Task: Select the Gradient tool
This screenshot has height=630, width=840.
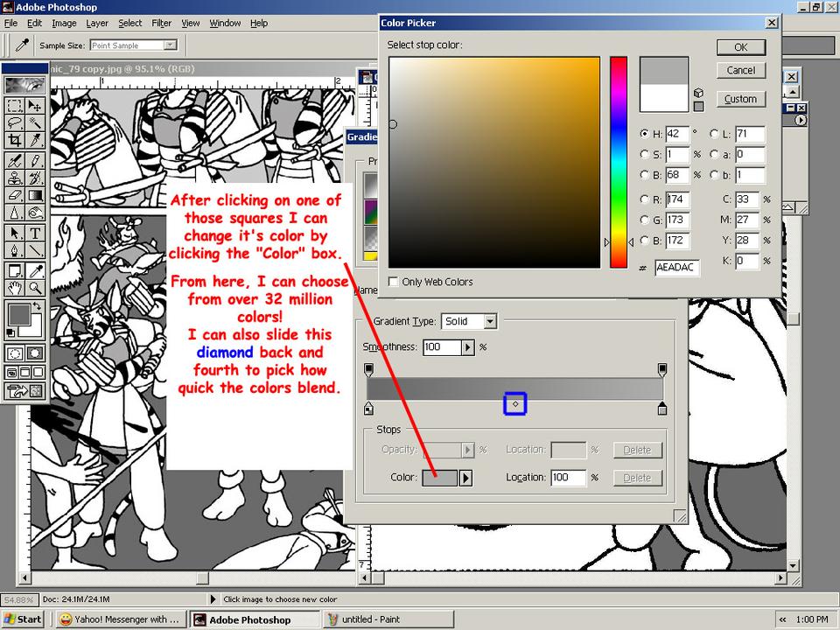Action: point(35,195)
